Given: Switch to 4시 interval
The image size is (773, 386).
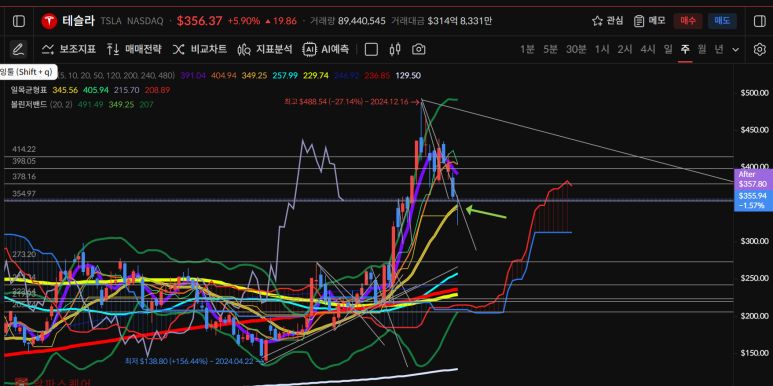Looking at the screenshot, I should (x=648, y=49).
